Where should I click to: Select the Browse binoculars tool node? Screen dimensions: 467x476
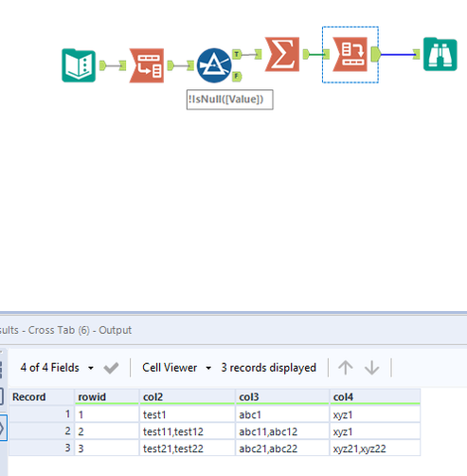pos(440,54)
